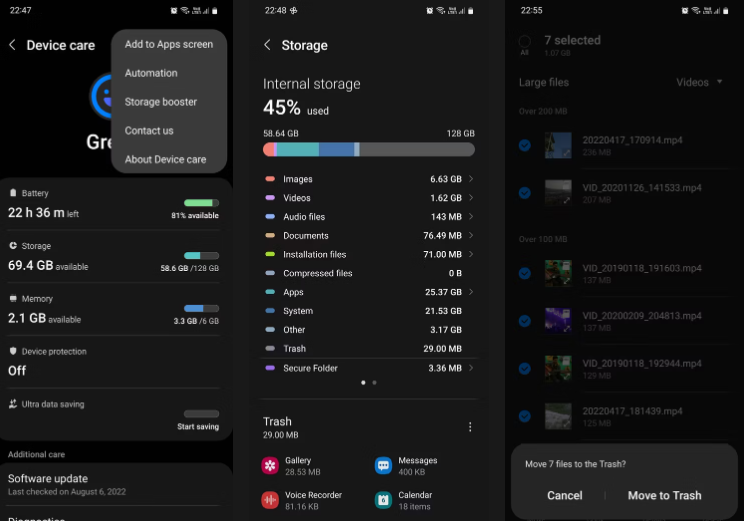Choose Automation menu entry
Image resolution: width=744 pixels, height=521 pixels.
[x=169, y=73]
